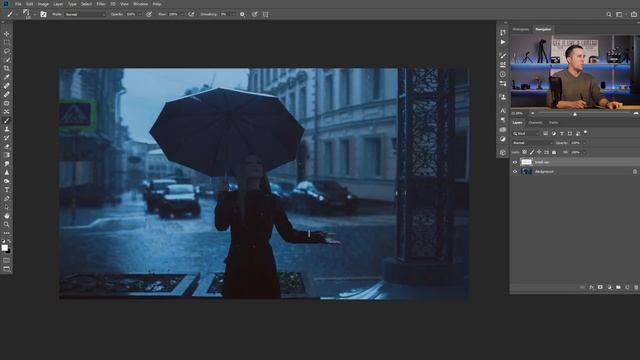This screenshot has height=360, width=640.
Task: Open the File menu
Action: coord(18,4)
